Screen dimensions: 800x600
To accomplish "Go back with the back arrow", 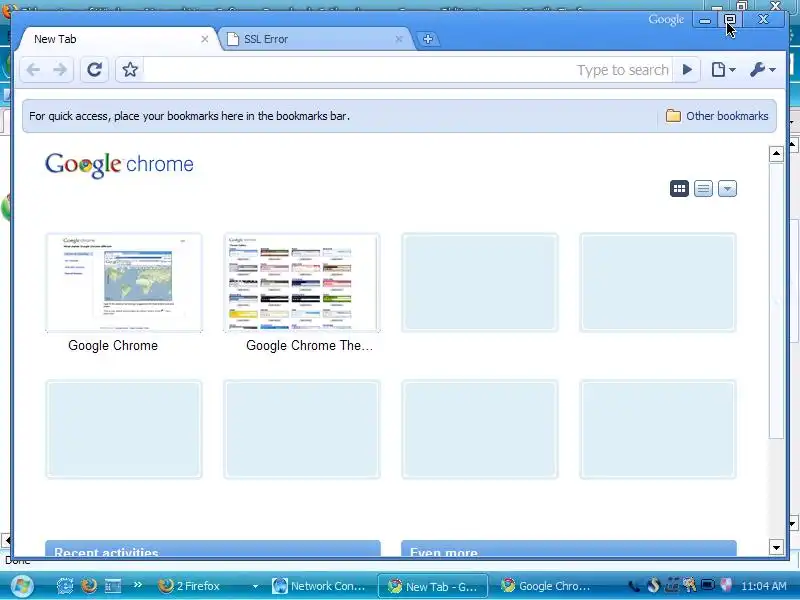I will pos(34,70).
